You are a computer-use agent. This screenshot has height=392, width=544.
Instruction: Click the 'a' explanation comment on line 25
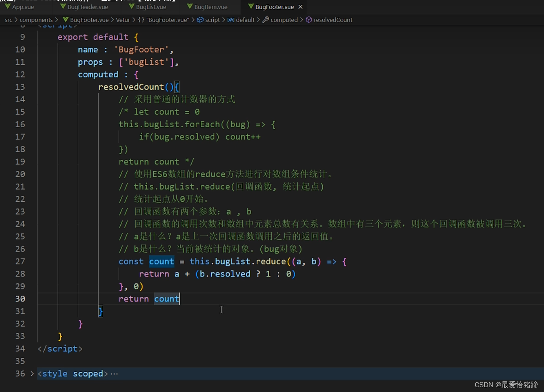click(x=227, y=237)
